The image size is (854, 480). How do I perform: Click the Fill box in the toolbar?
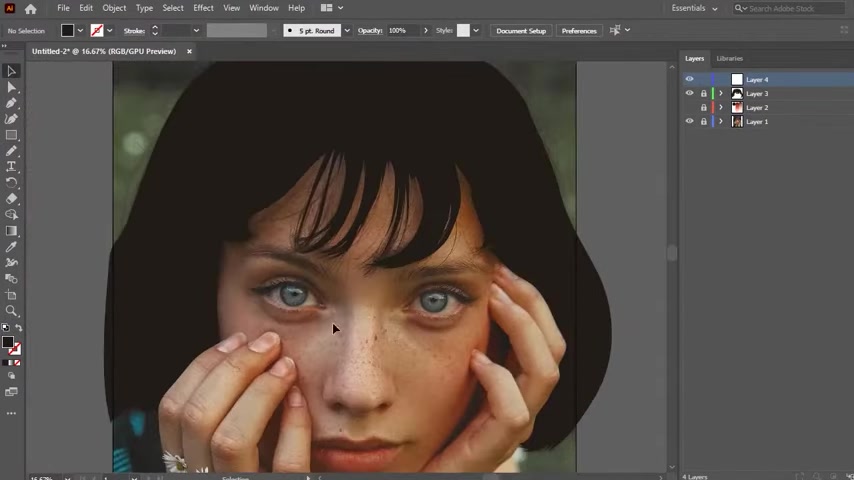(x=8, y=342)
